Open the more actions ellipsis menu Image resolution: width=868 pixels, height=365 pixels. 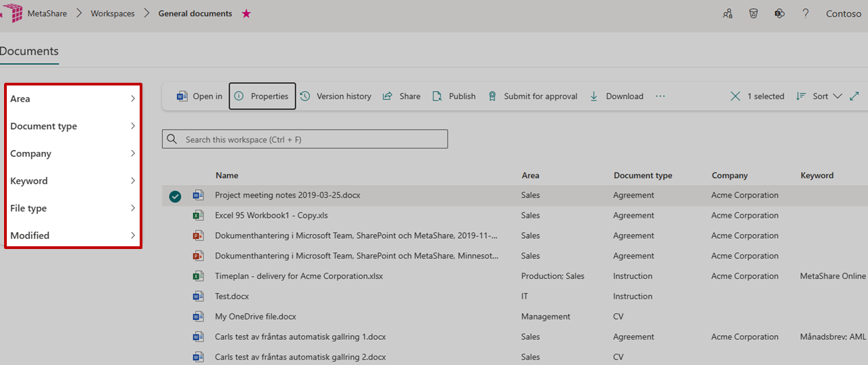660,96
